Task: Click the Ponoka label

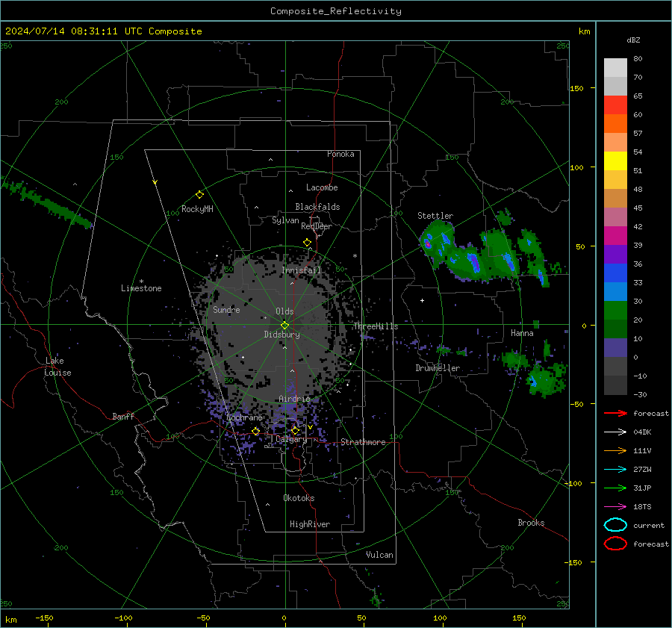Action: (340, 154)
